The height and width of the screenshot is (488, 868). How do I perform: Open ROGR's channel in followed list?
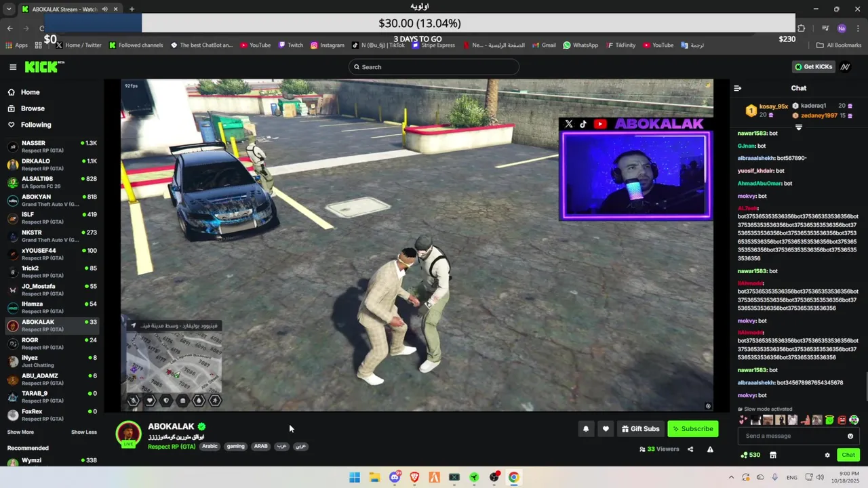[52, 344]
